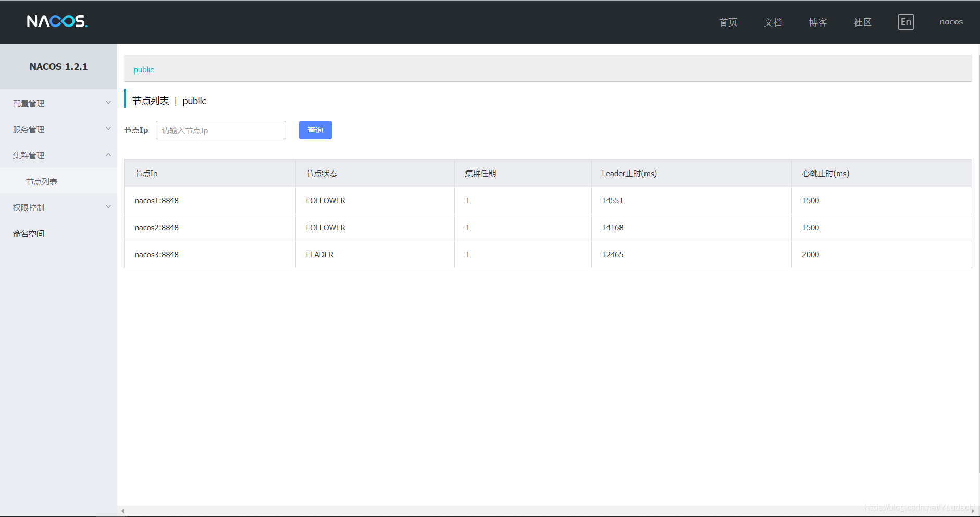Screen dimensions: 980x517
Task: Click the NACOS logo
Action: (57, 21)
